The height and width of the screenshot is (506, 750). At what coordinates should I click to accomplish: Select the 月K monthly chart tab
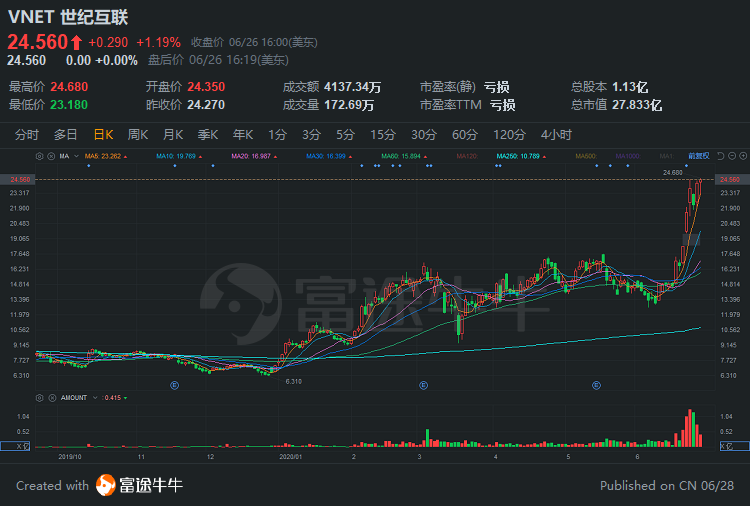click(x=173, y=135)
